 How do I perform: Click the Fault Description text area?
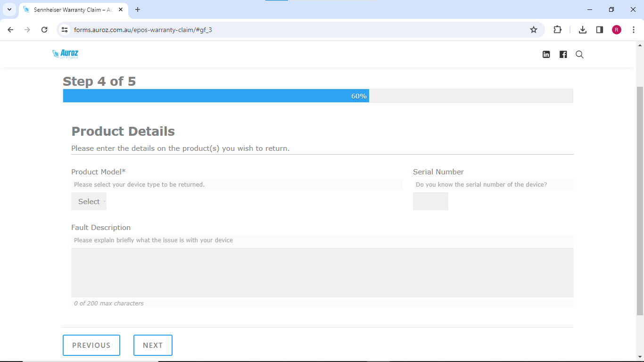[322, 272]
